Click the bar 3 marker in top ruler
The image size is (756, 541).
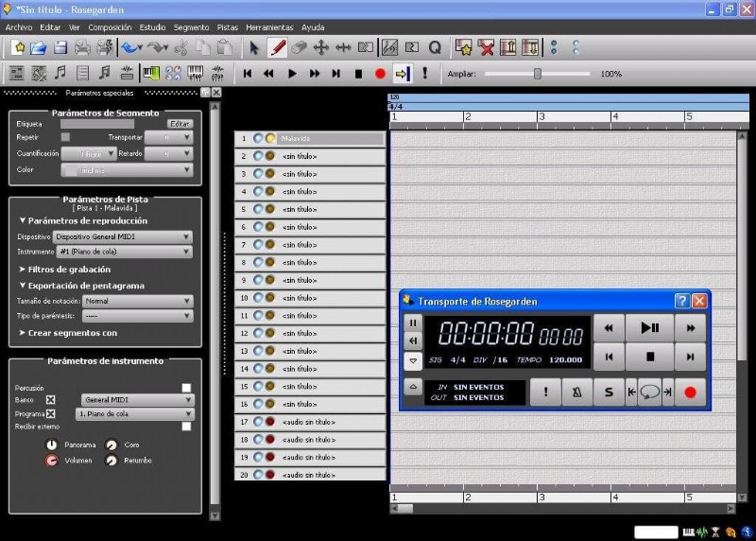(x=541, y=116)
